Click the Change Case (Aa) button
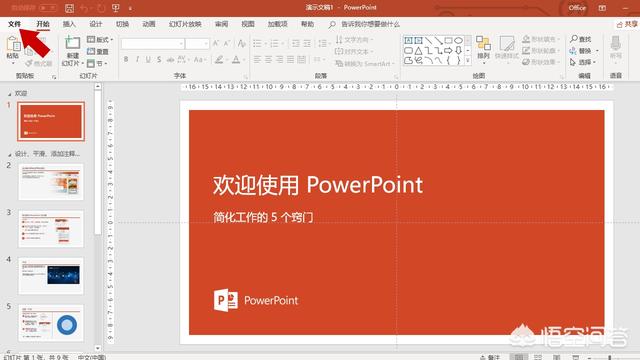 pos(199,60)
